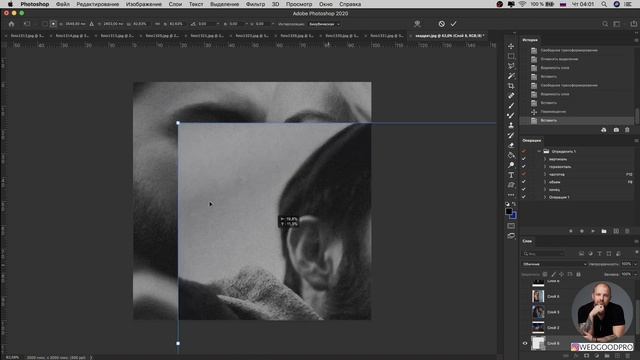Open the interpolation dropdown in options bar
This screenshot has width=640, height=360.
point(324,24)
